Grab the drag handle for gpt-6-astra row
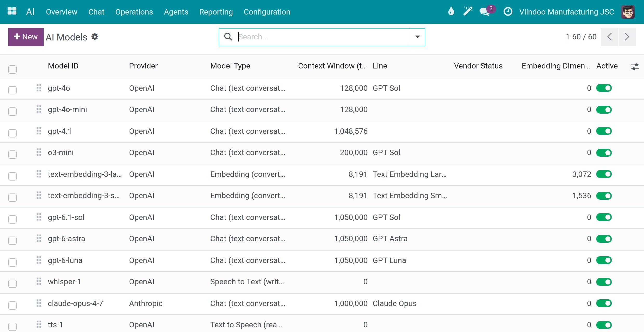This screenshot has height=332, width=644. (39, 238)
